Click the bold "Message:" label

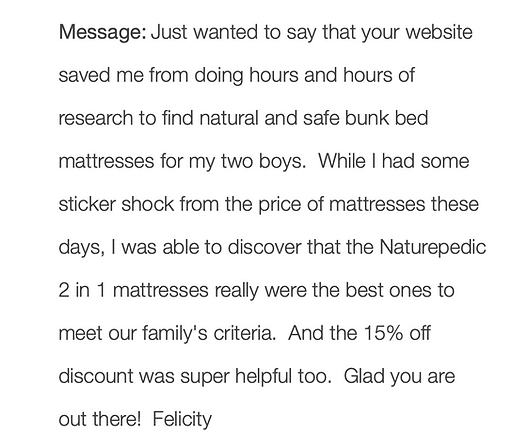(x=103, y=33)
